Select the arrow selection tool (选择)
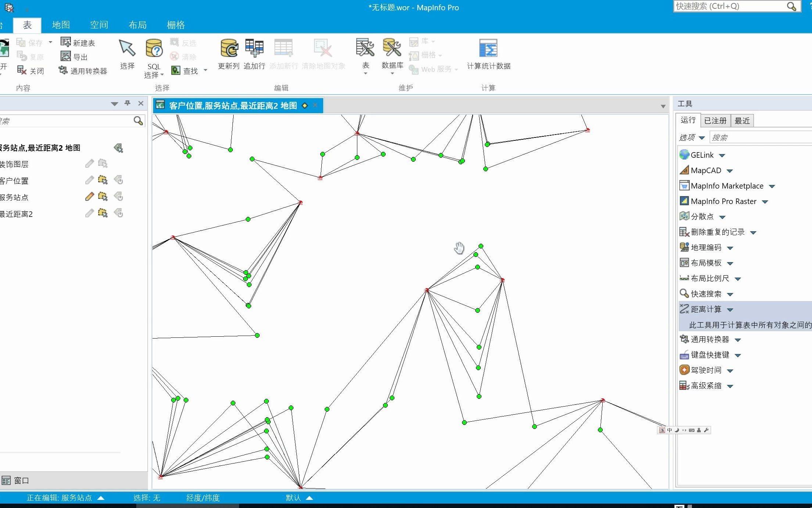The width and height of the screenshot is (812, 508). (x=127, y=49)
